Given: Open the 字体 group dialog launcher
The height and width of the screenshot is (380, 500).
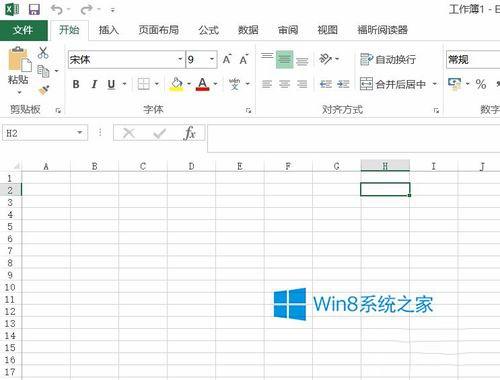Looking at the screenshot, I should point(248,110).
